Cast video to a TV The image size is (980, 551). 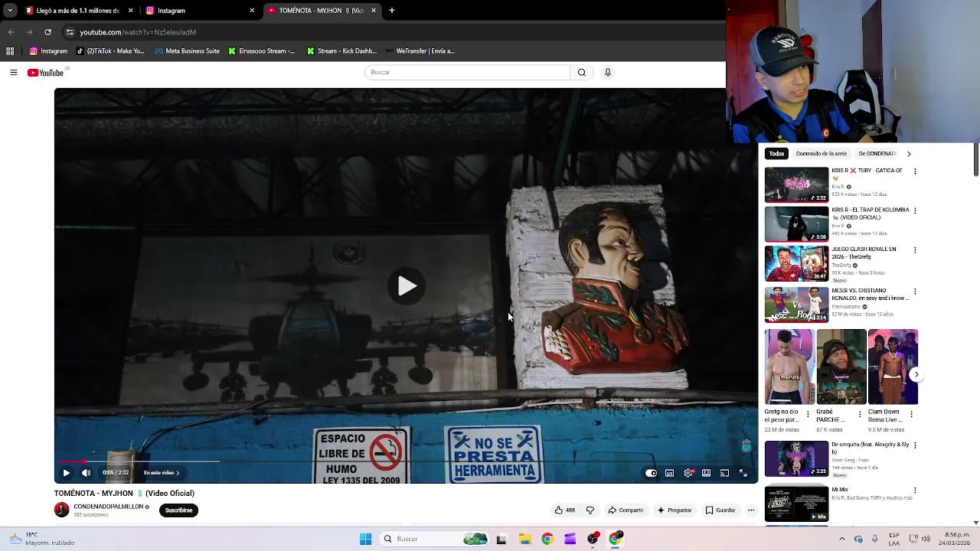coord(724,473)
